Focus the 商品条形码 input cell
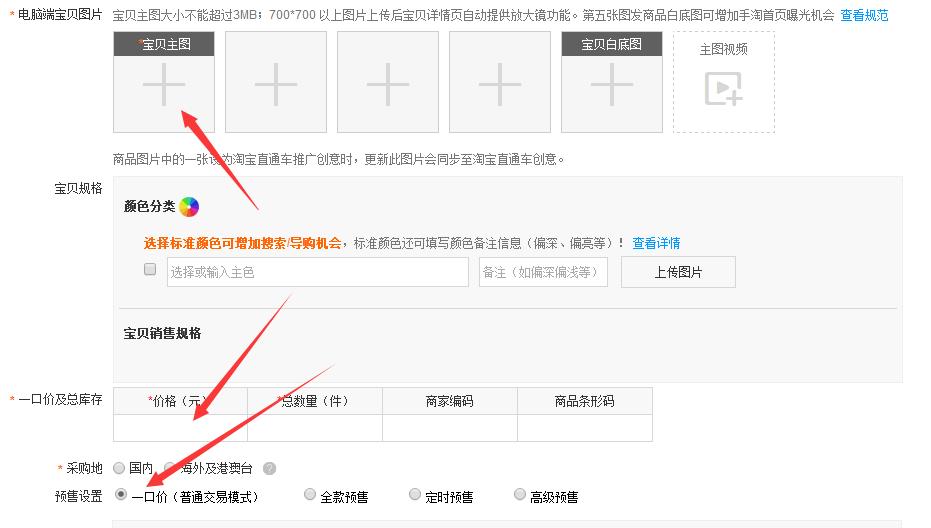This screenshot has height=528, width=931. point(585,428)
